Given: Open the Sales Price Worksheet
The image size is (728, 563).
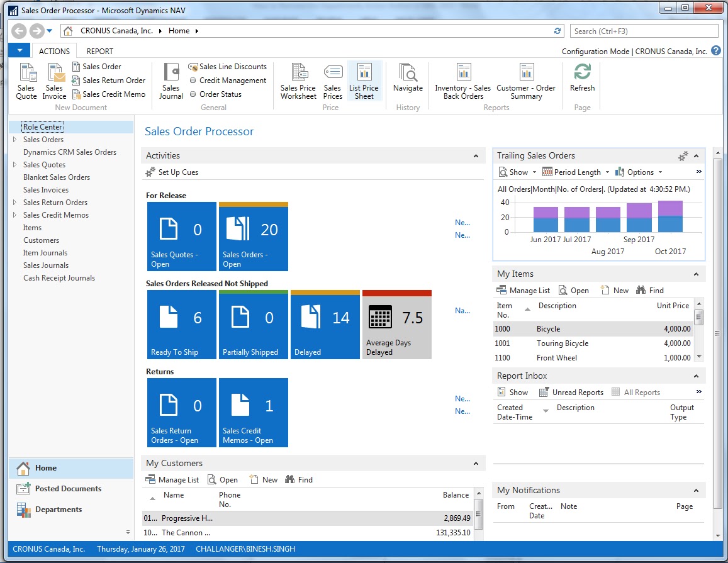Looking at the screenshot, I should click(x=298, y=81).
